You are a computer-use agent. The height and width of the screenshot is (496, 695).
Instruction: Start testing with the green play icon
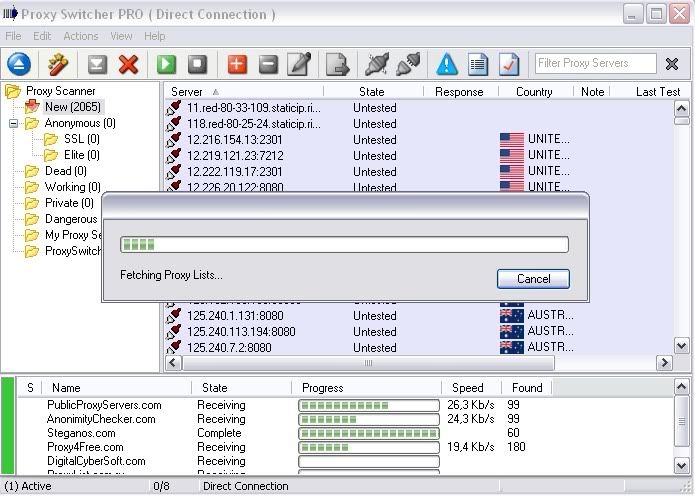click(166, 64)
